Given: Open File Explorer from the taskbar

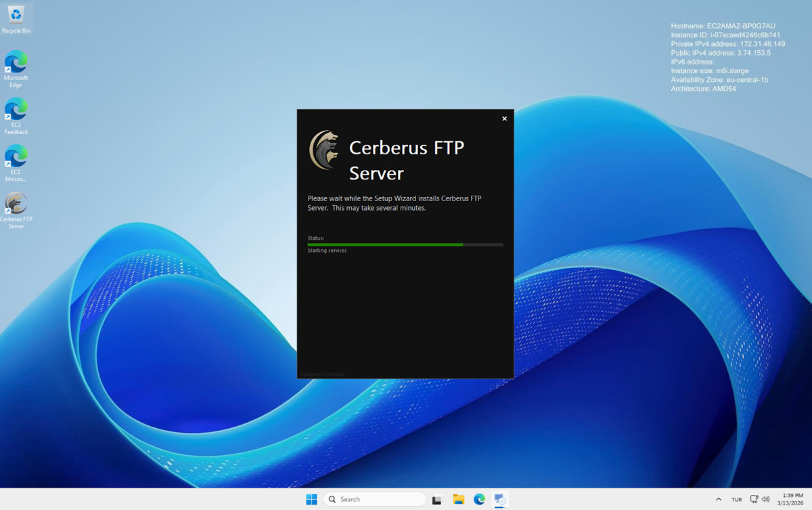Looking at the screenshot, I should click(458, 499).
